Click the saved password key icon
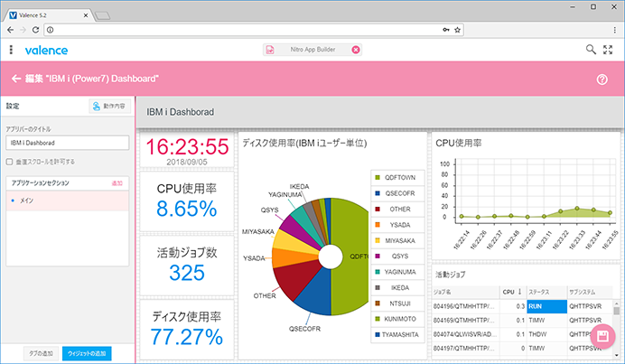The height and width of the screenshot is (364, 625). click(446, 30)
